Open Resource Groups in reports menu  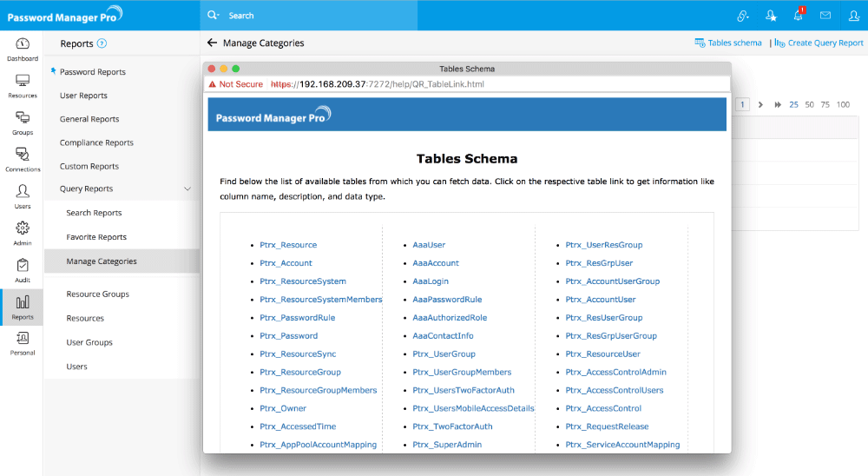coord(97,294)
